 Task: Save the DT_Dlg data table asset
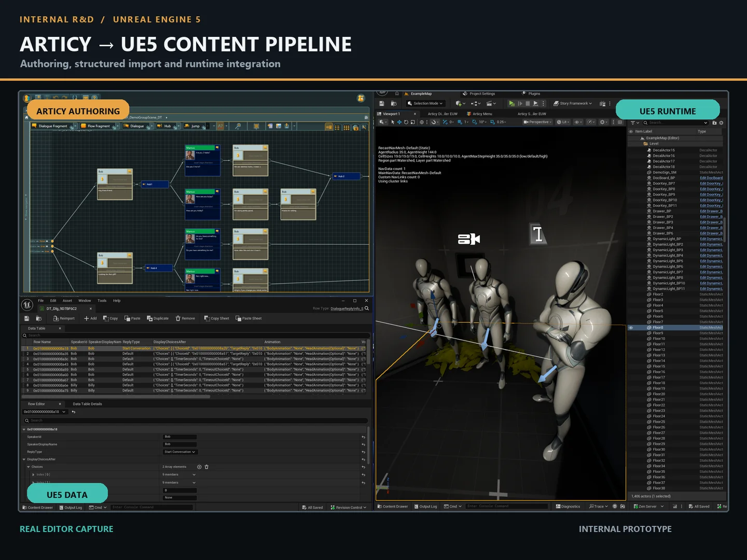click(27, 318)
